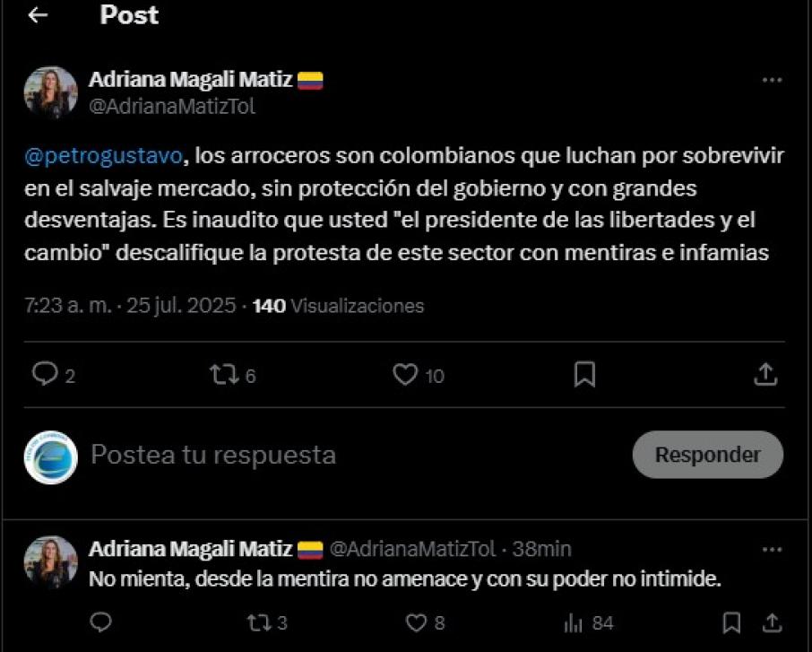Bookmark the reply tweet
Image resolution: width=812 pixels, height=652 pixels.
tap(730, 620)
